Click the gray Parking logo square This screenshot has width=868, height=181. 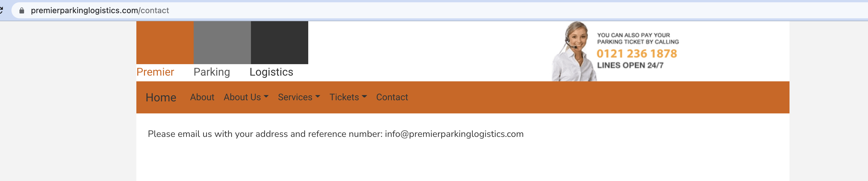click(222, 42)
